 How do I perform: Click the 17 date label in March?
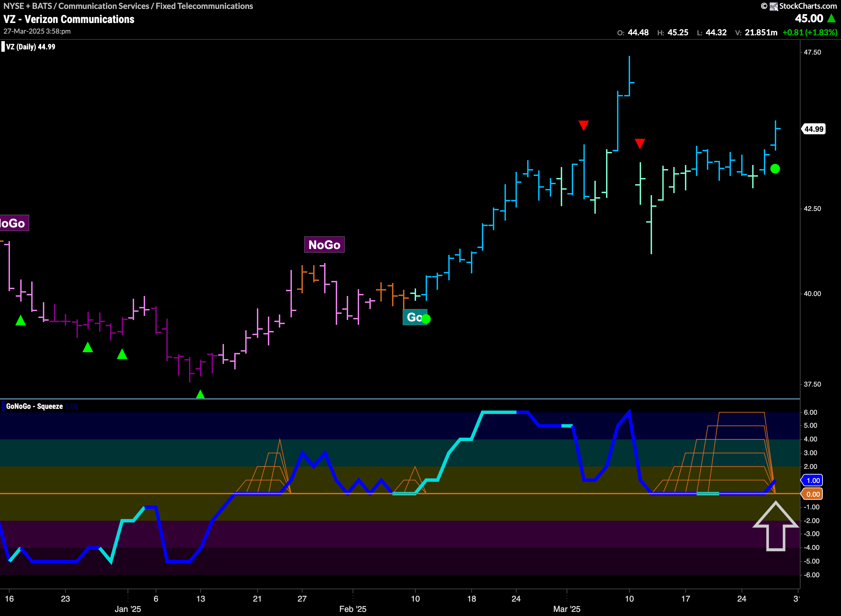pyautogui.click(x=686, y=599)
